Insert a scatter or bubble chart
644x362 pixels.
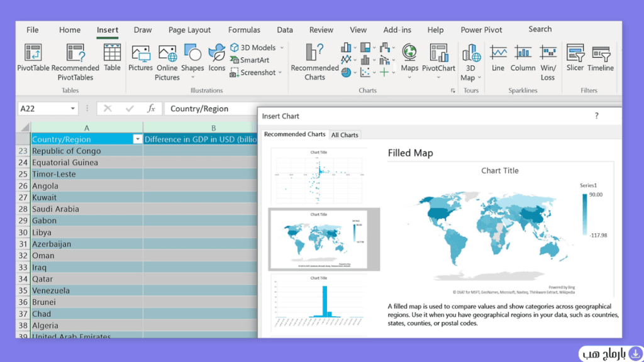(x=365, y=73)
